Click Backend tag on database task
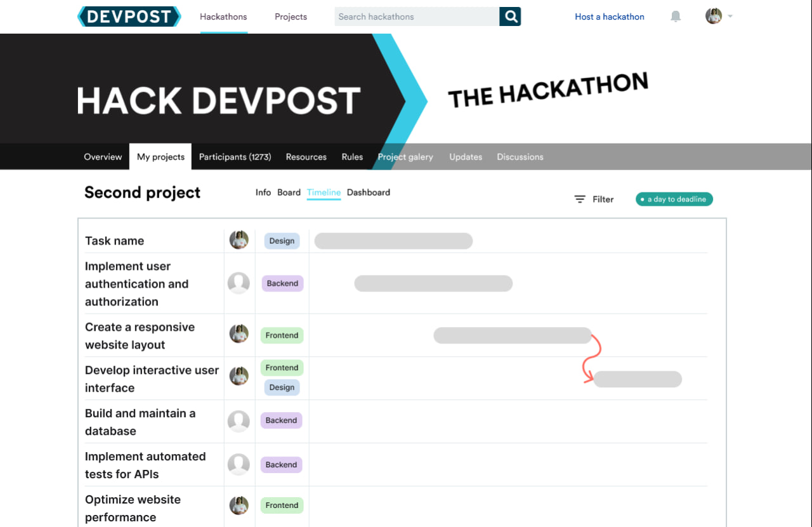The height and width of the screenshot is (527, 812). (281, 420)
